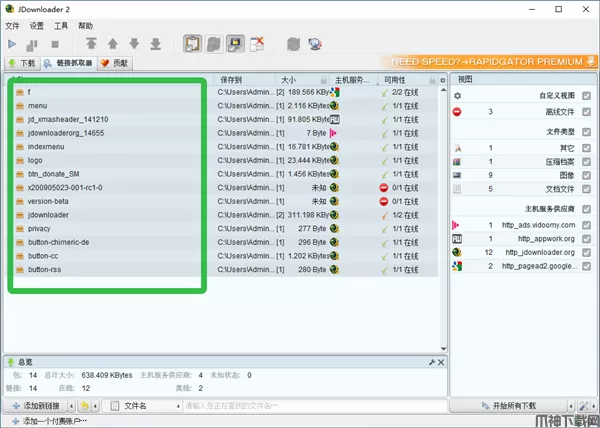Image resolution: width=600 pixels, height=428 pixels.
Task: Open dropdown arrow at bottom-right corner
Action: 594,406
